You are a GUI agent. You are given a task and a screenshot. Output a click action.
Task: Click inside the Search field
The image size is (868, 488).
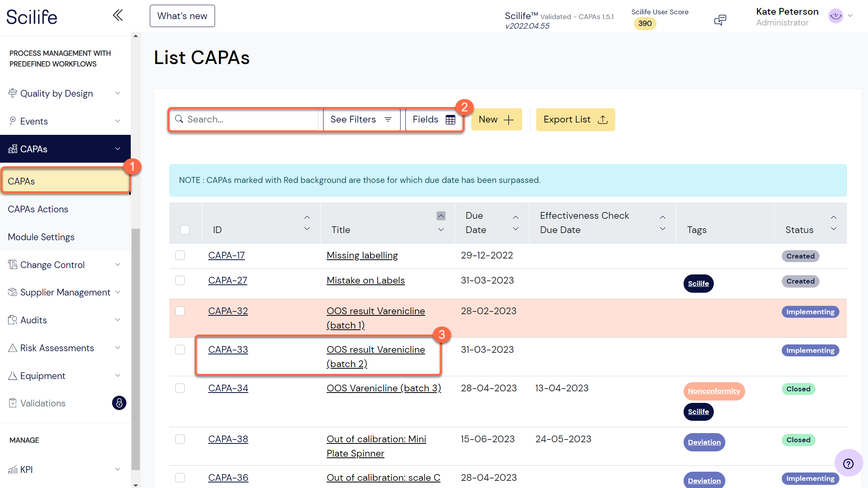click(x=244, y=119)
